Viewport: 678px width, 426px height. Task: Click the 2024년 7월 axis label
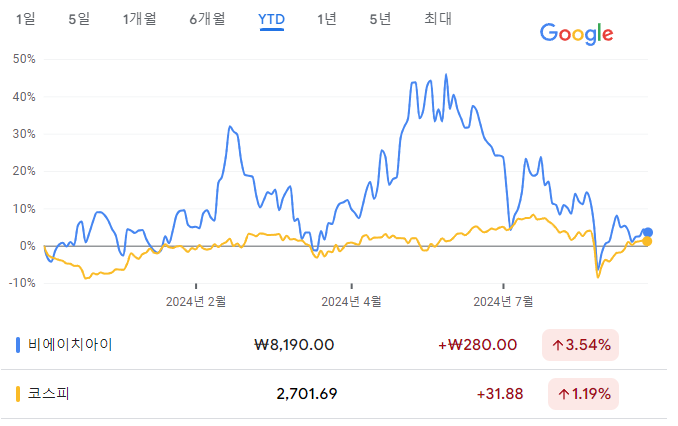coord(503,301)
